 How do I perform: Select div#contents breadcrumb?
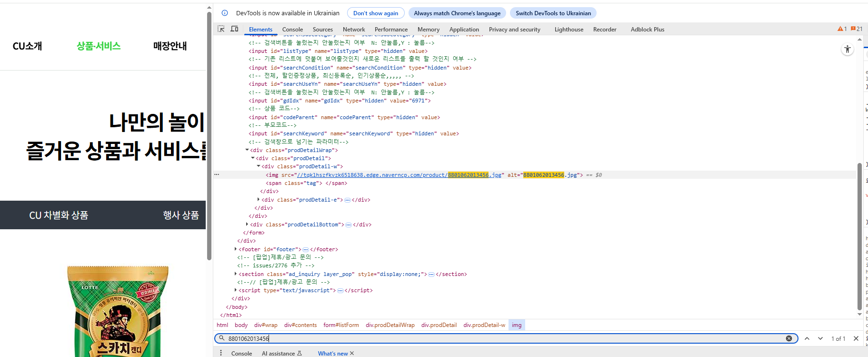(300, 325)
